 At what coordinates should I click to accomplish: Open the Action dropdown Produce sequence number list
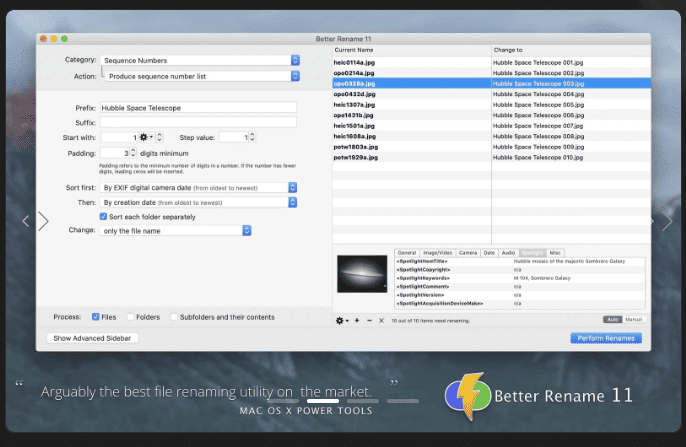click(x=203, y=76)
